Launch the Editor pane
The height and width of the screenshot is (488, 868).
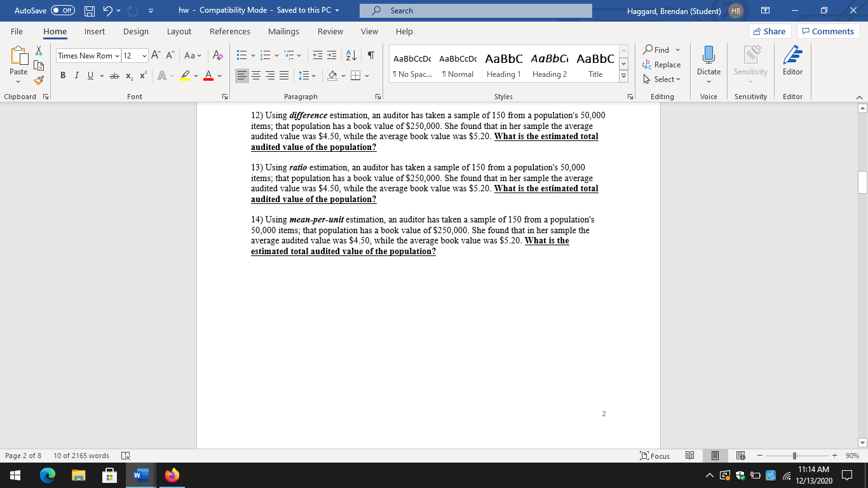pos(792,62)
